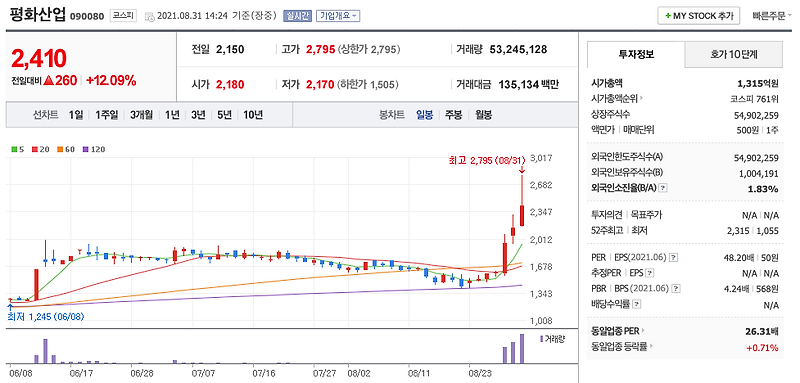Image resolution: width=800 pixels, height=383 pixels.
Task: Open the 빠른주문 dropdown
Action: 771,16
